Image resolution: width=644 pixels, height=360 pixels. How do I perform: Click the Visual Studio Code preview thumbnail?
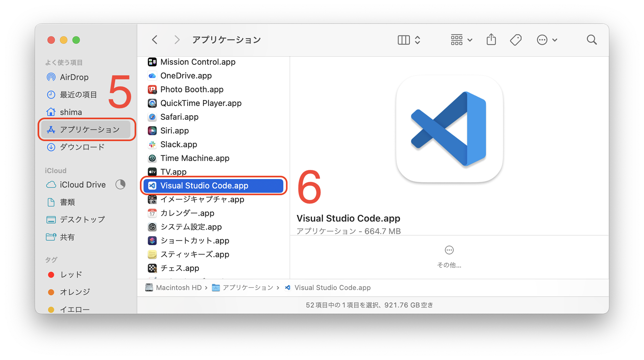[449, 129]
